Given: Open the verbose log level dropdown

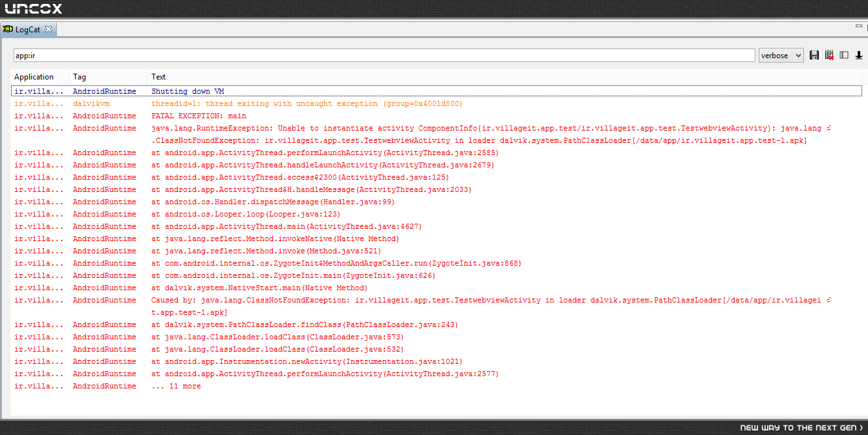Looking at the screenshot, I should pyautogui.click(x=781, y=56).
